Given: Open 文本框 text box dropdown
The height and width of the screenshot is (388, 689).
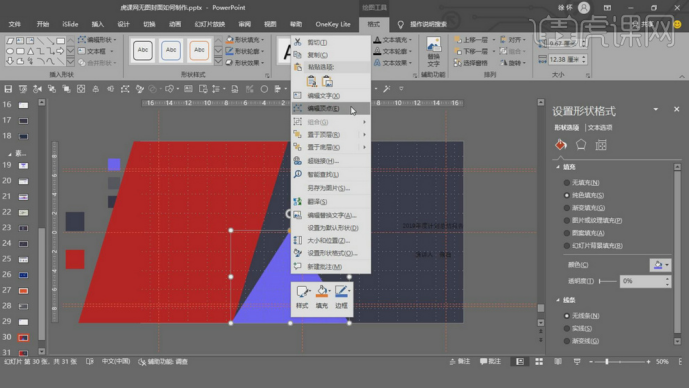Looking at the screenshot, I should 96,51.
